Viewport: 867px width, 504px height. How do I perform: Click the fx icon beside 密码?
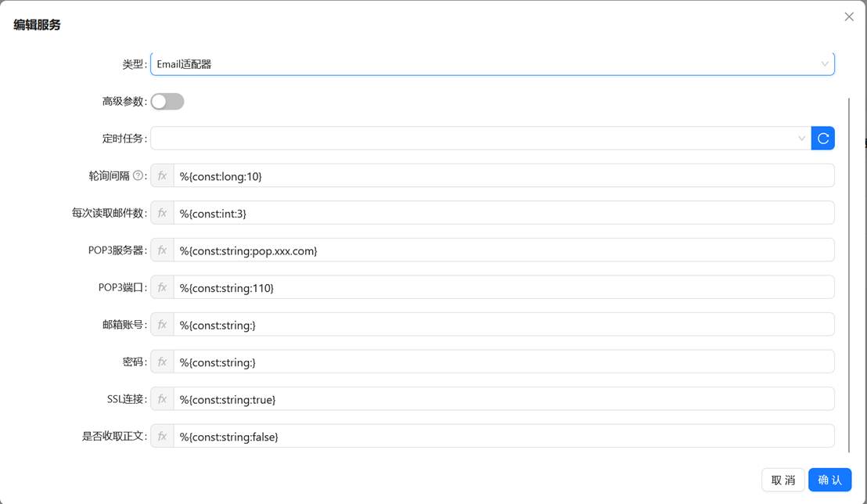pyautogui.click(x=162, y=362)
